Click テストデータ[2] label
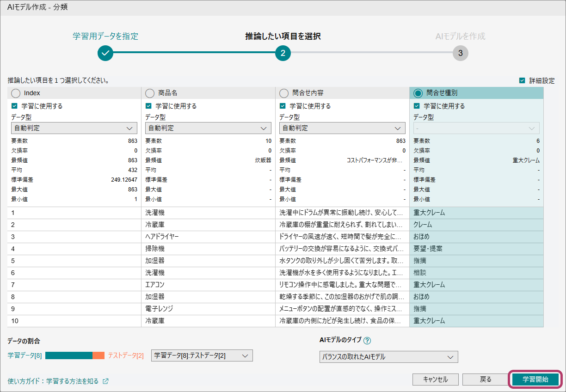The image size is (566, 392). 126,355
